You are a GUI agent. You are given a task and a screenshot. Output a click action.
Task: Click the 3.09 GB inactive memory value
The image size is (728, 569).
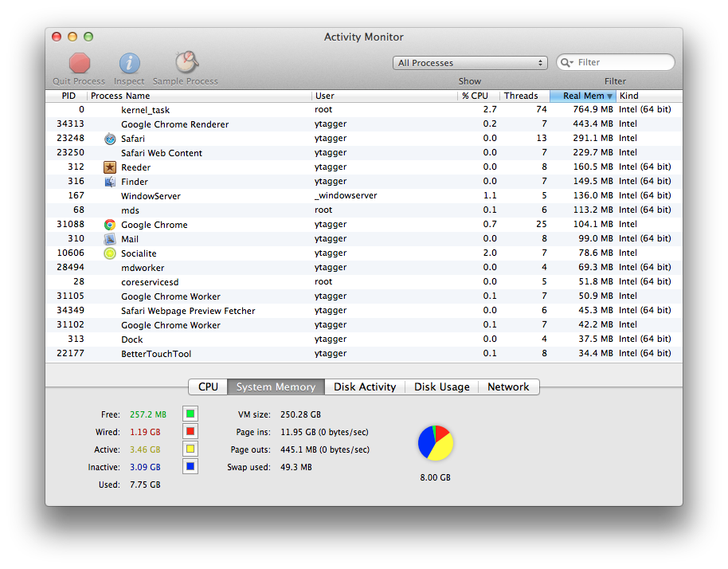pyautogui.click(x=145, y=467)
